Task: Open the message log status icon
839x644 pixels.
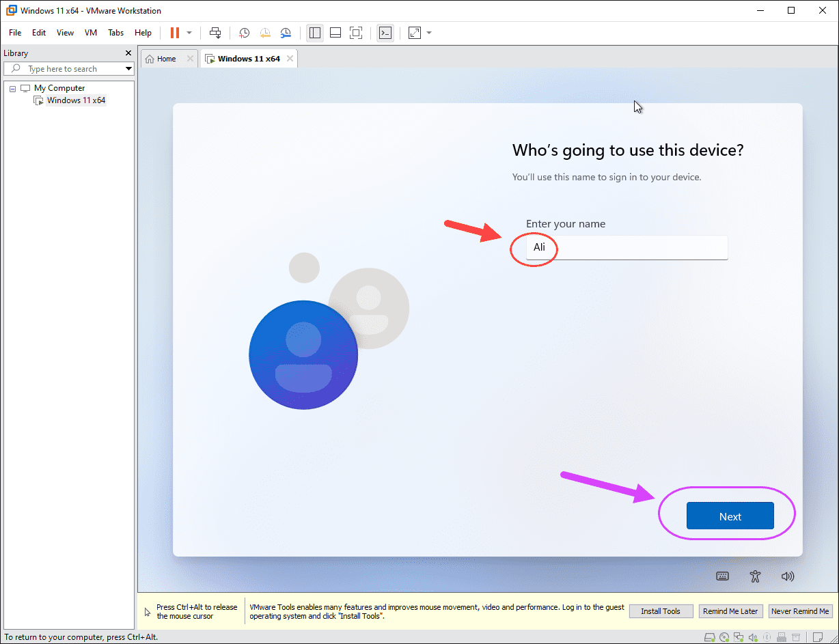Action: (x=818, y=637)
